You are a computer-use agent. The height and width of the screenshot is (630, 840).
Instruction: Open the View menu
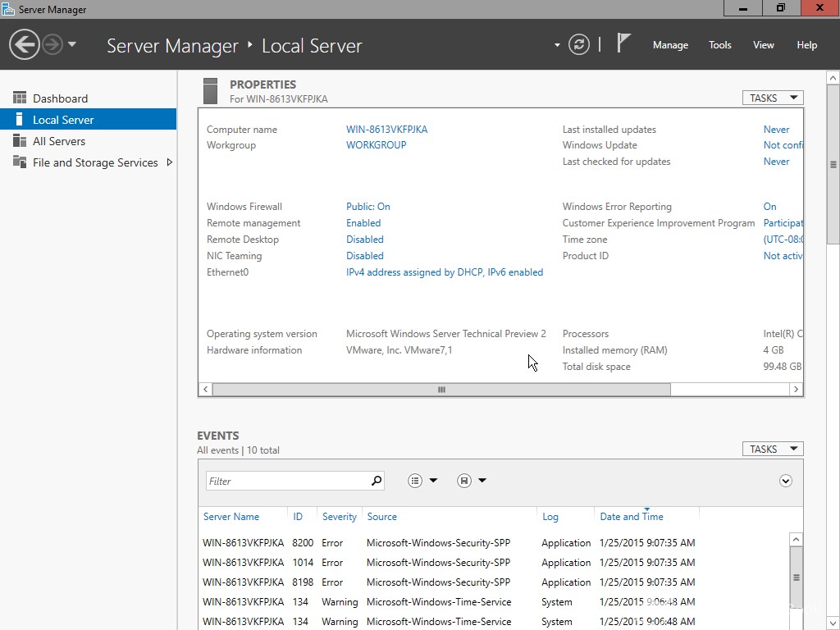click(764, 45)
